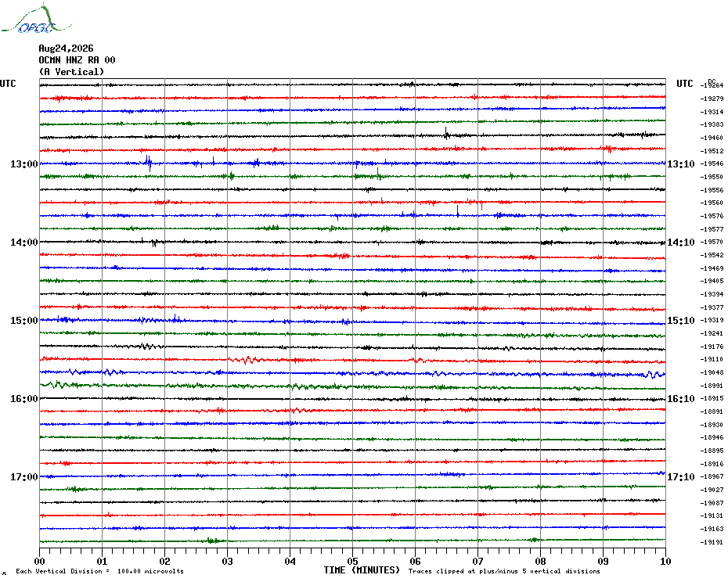This screenshot has height=582, width=728.
Task: Click DC offset value -19131
Action: (x=712, y=516)
